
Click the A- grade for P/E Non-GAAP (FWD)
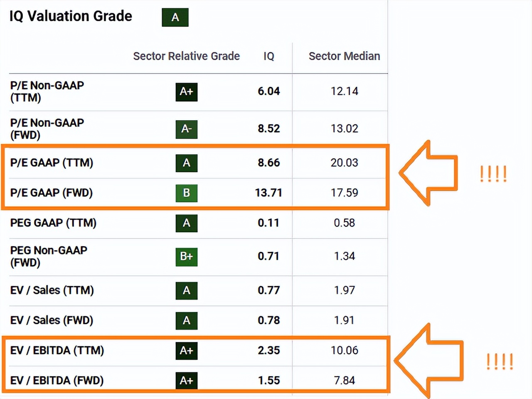pos(186,129)
